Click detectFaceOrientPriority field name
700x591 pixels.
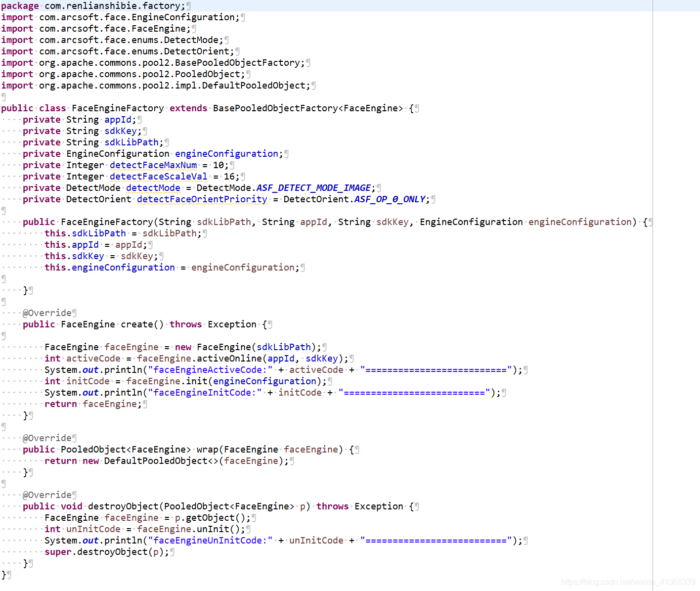tap(202, 199)
